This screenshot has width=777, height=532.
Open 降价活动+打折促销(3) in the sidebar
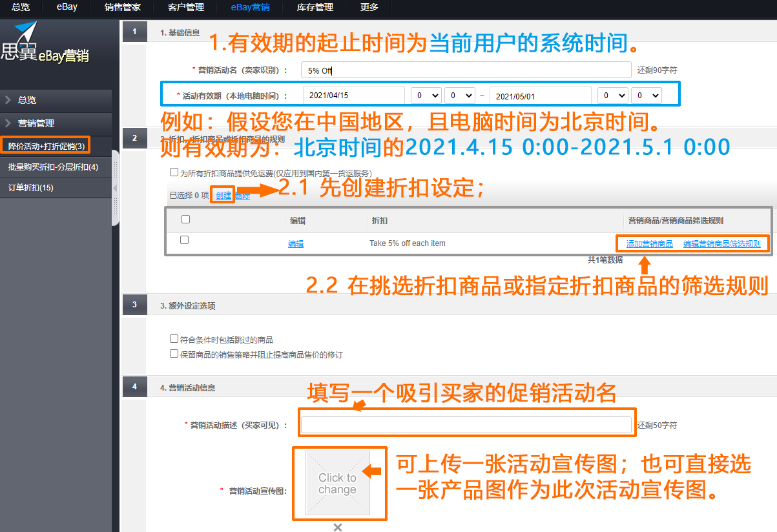tap(47, 146)
